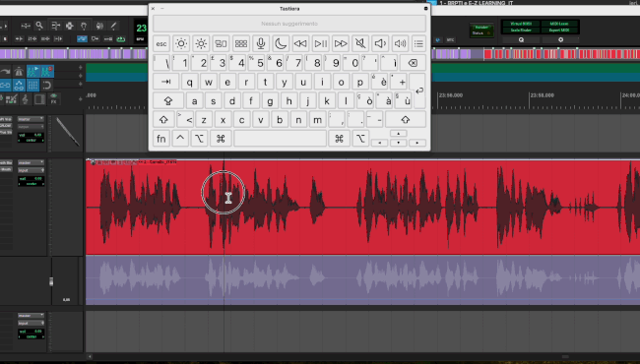Click the purple lower audio clip waveform
Screen dimensions: 640x364
click(362, 279)
